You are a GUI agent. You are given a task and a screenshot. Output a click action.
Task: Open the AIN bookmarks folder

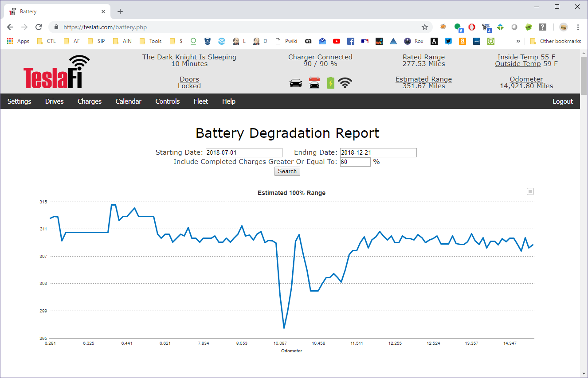[x=122, y=41]
